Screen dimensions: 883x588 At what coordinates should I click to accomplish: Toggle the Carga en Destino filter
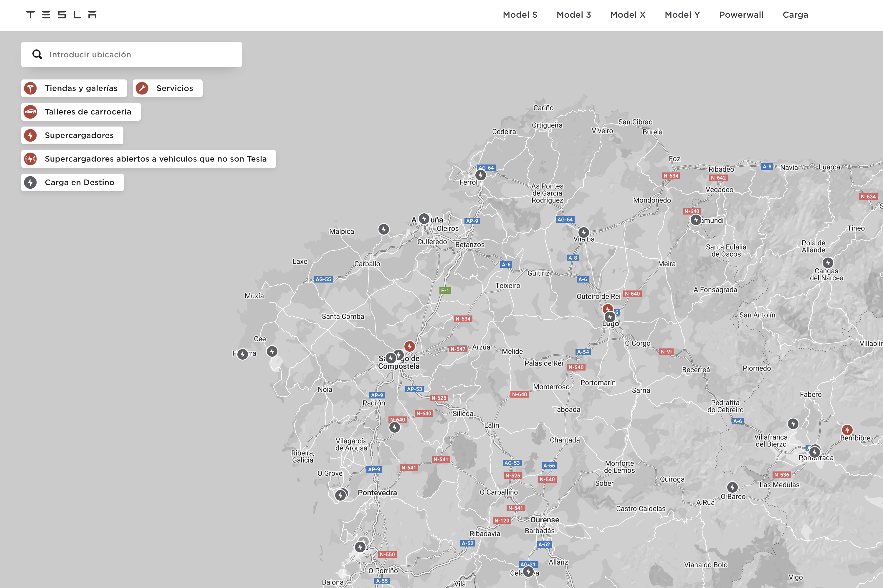point(72,183)
